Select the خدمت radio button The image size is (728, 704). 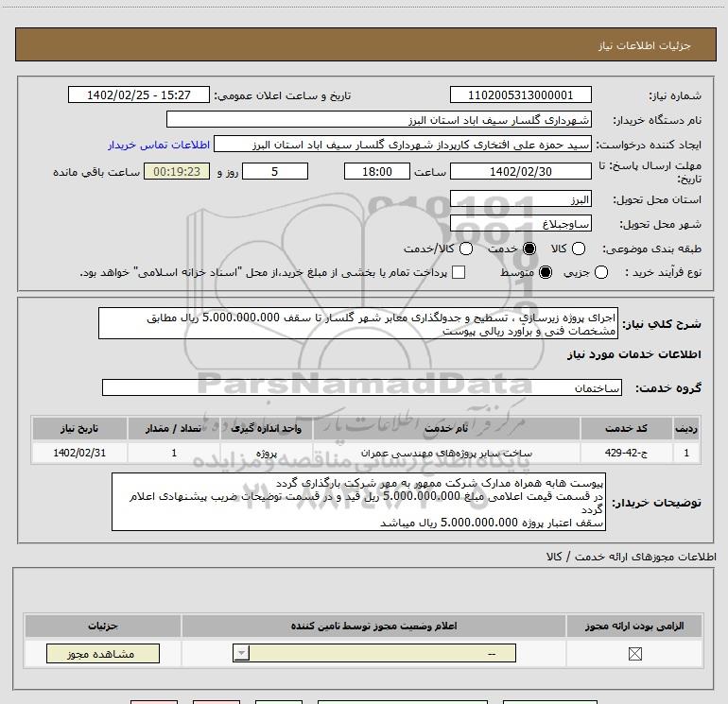pos(529,249)
